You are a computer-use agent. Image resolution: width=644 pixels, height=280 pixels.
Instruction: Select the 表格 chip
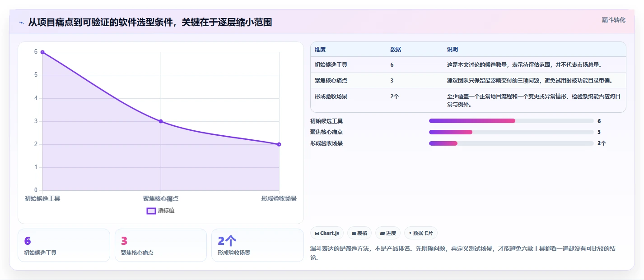(359, 233)
